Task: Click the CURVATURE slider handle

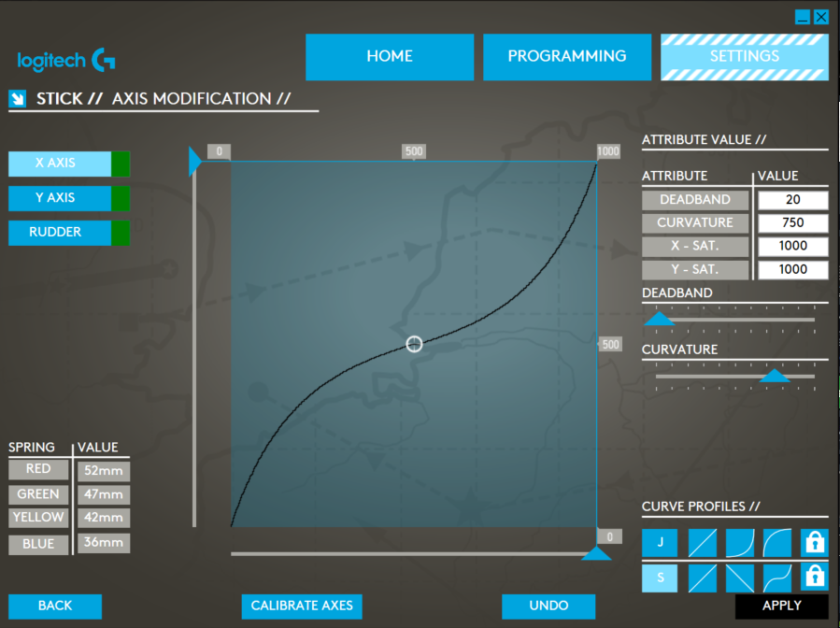Action: click(x=775, y=375)
